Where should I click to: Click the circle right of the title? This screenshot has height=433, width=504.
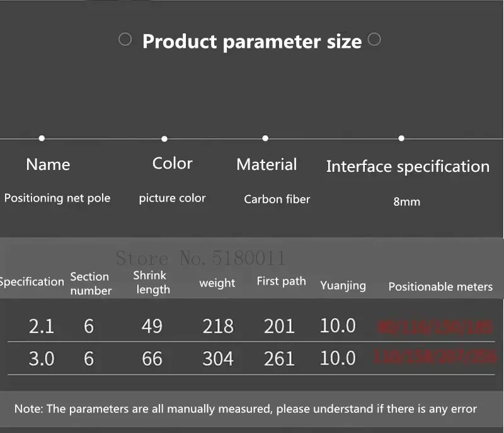point(374,40)
